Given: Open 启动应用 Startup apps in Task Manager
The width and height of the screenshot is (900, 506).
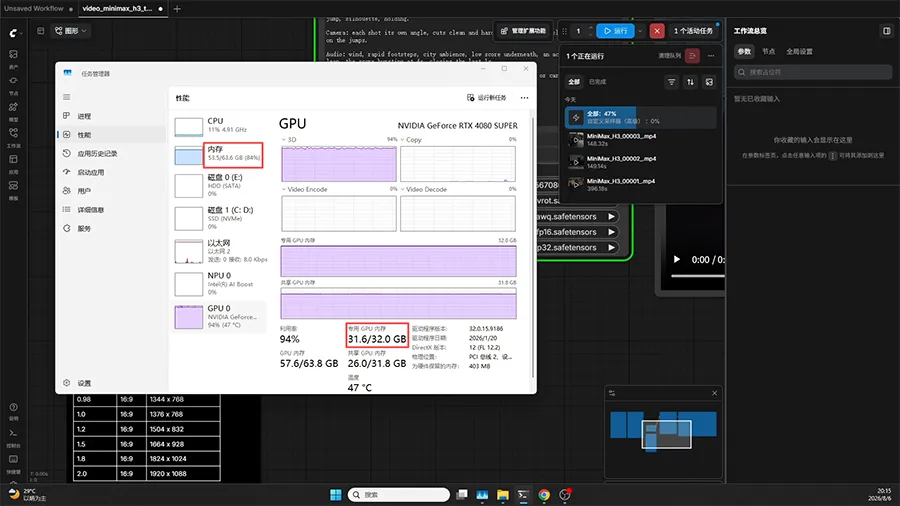Looking at the screenshot, I should pos(112,172).
